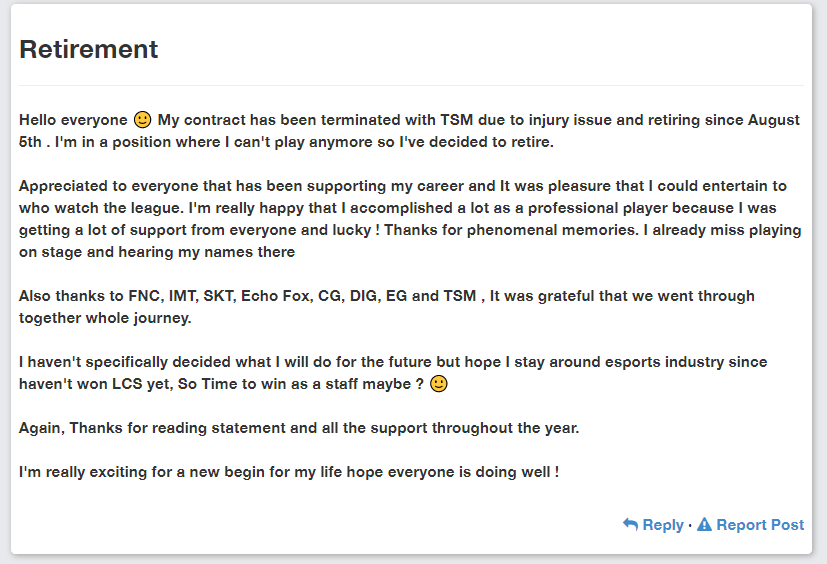Click the smiley emoji after Hello everyone
The image size is (827, 564).
(x=142, y=120)
